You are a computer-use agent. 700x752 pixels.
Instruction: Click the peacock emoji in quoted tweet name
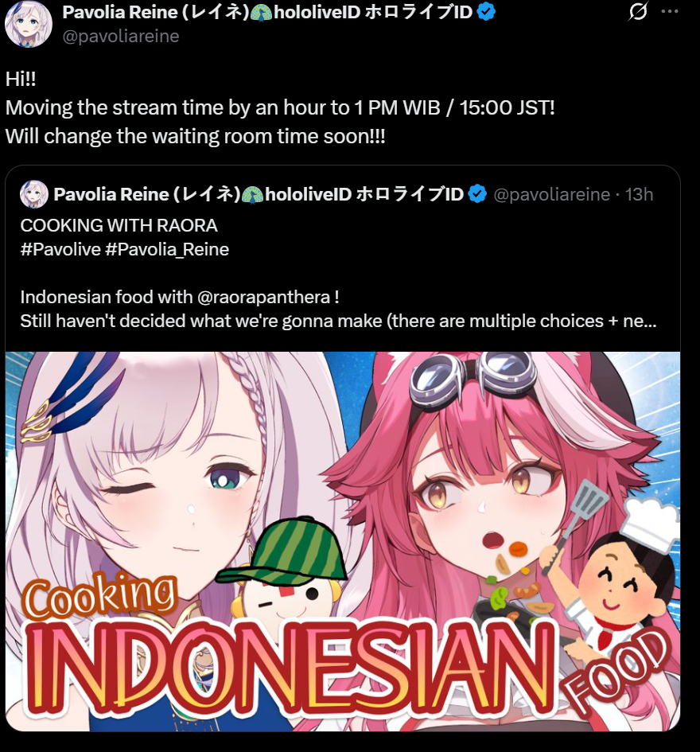(252, 194)
